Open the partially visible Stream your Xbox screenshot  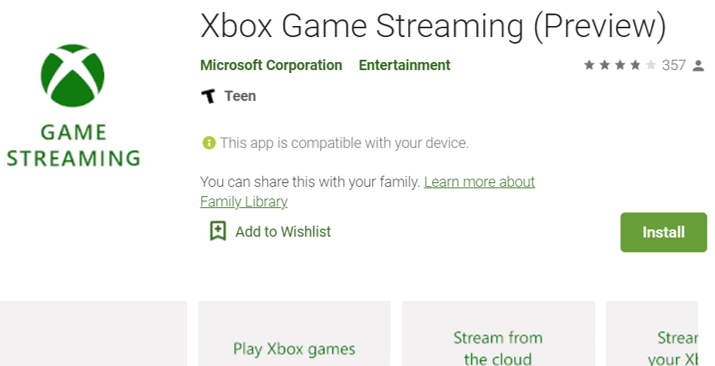click(652, 334)
